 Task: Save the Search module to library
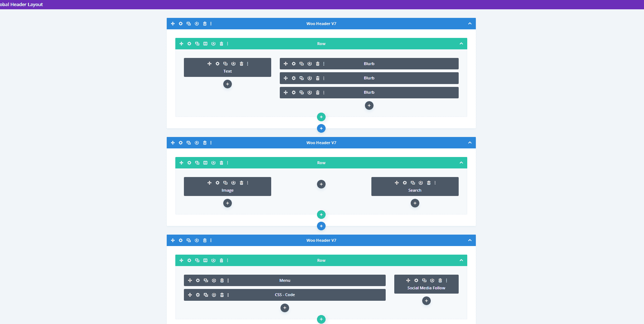[x=421, y=183]
